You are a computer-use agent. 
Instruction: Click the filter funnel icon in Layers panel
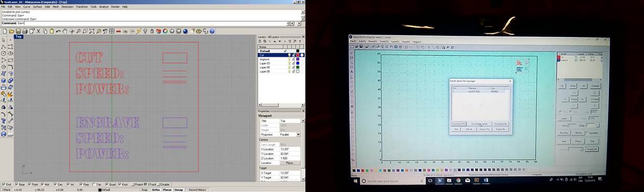tap(290, 41)
